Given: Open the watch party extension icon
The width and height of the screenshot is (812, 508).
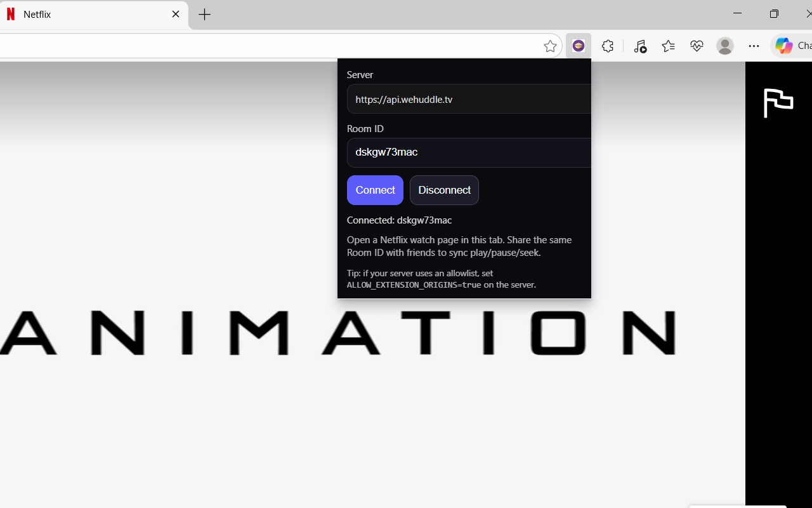Looking at the screenshot, I should pos(578,46).
